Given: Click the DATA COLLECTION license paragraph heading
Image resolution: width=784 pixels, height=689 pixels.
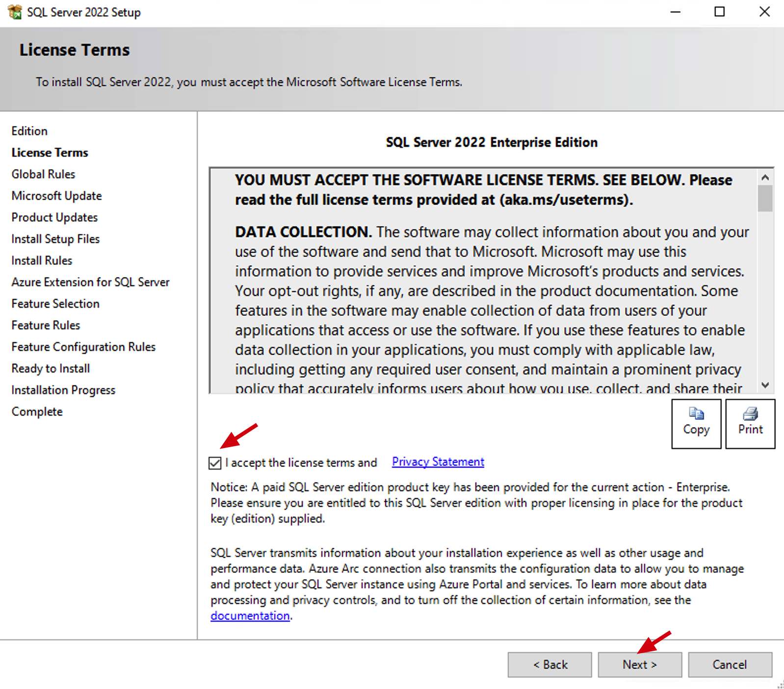Looking at the screenshot, I should click(x=303, y=232).
